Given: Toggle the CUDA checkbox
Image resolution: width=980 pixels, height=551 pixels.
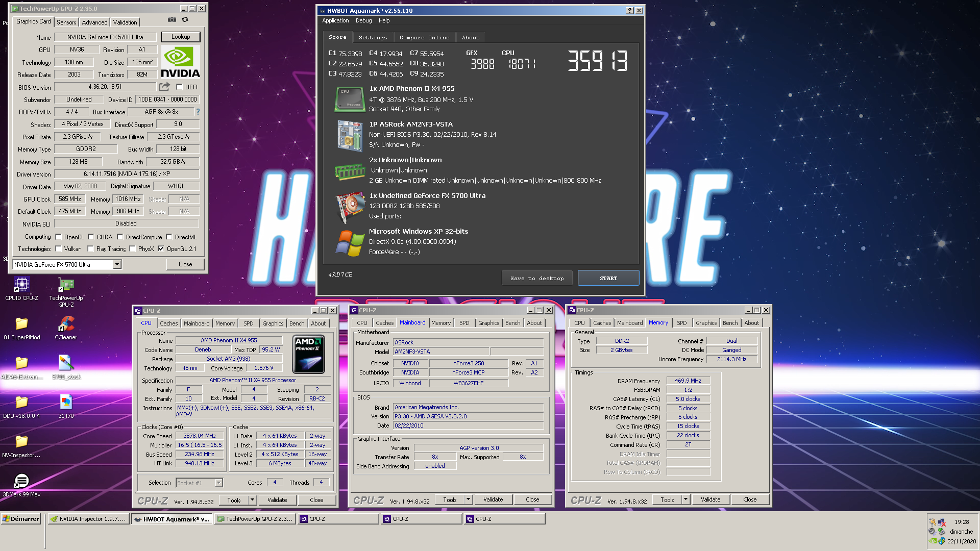Looking at the screenshot, I should pos(91,237).
